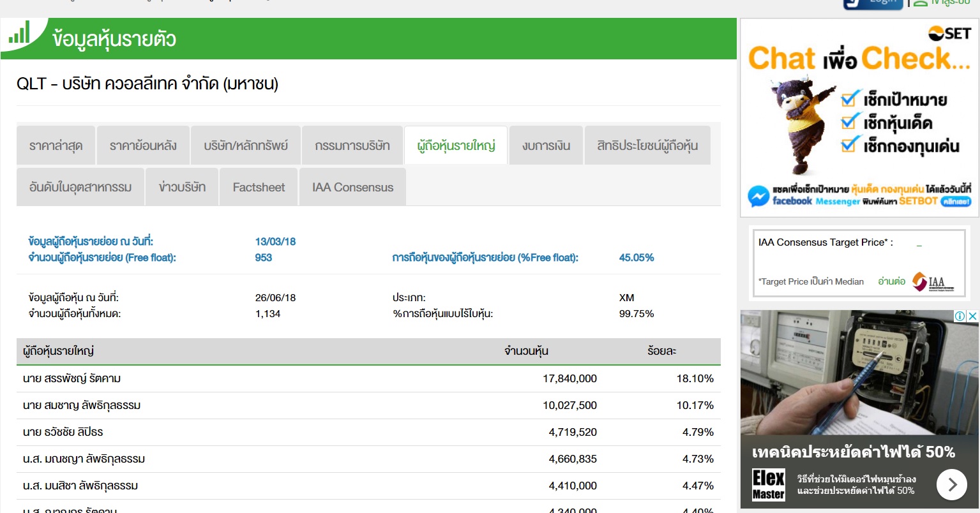Screen dimensions: 980x513
Task: Click the round arrow button on Elex ad
Action: 952,485
